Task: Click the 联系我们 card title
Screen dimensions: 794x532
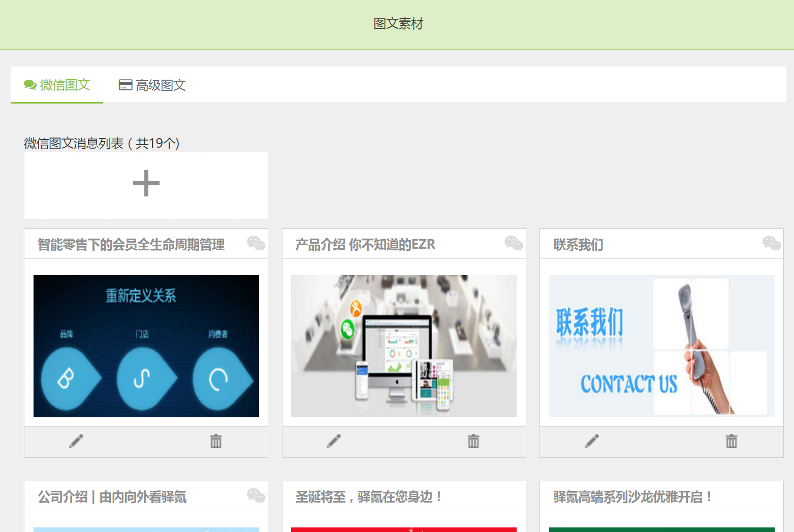Action: point(578,245)
